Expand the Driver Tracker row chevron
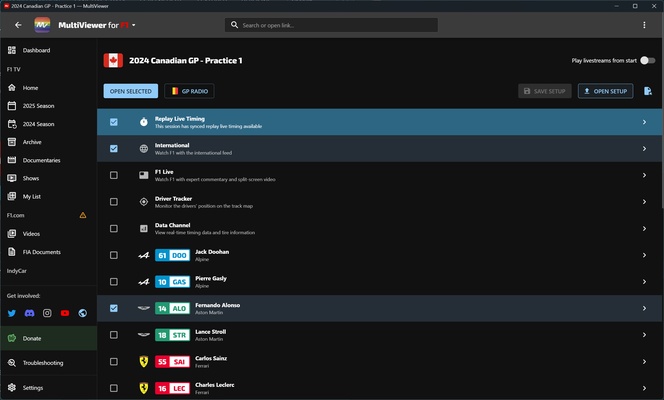 [644, 202]
